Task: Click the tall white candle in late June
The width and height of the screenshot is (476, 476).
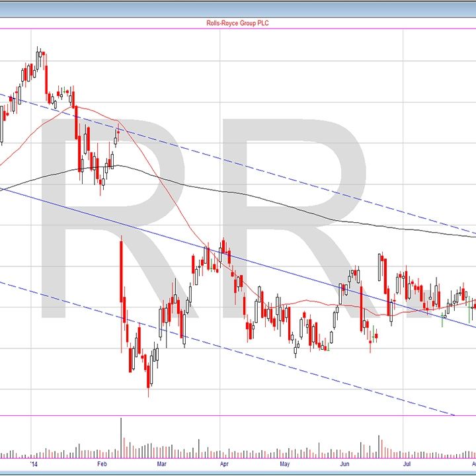Action: pos(379,267)
